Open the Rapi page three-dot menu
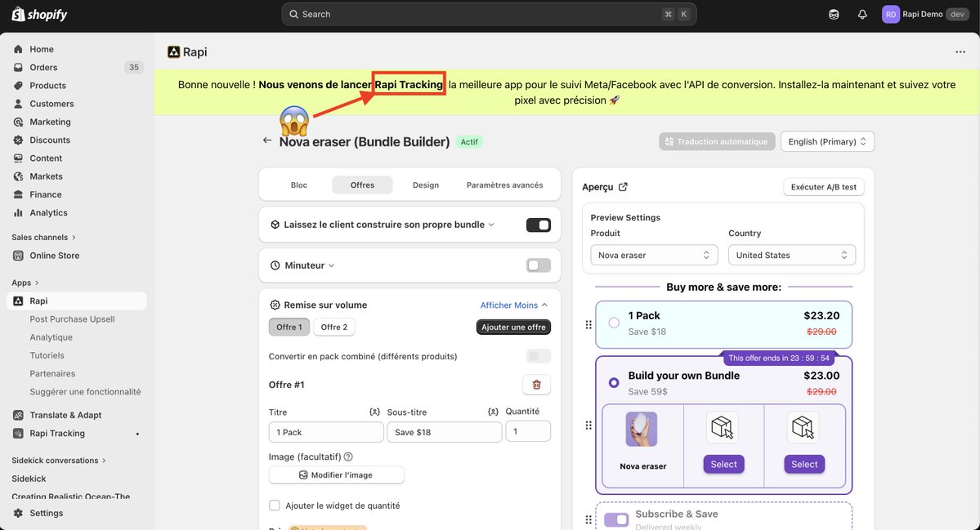Screen dimensions: 980x530 tap(960, 51)
